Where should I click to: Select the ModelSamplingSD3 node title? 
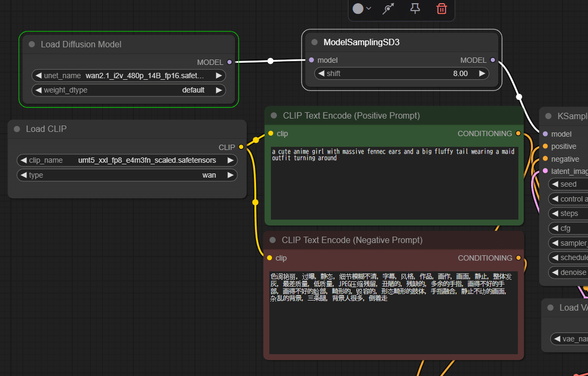(x=362, y=42)
